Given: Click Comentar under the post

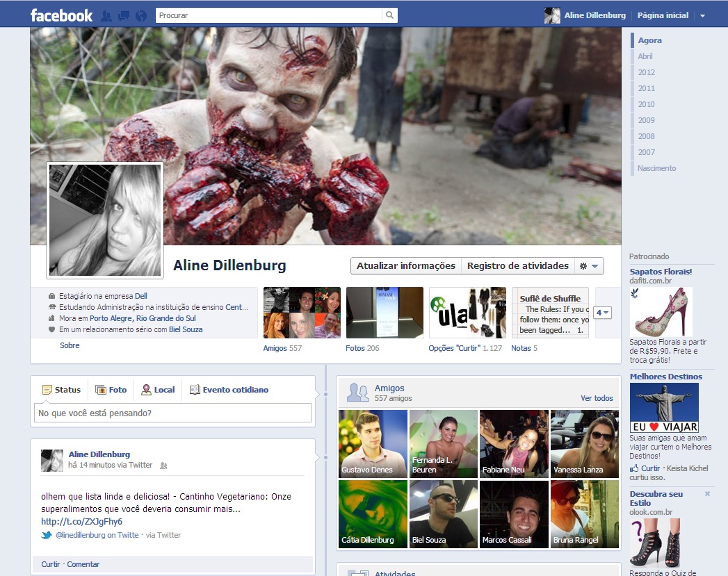Looking at the screenshot, I should tap(83, 564).
